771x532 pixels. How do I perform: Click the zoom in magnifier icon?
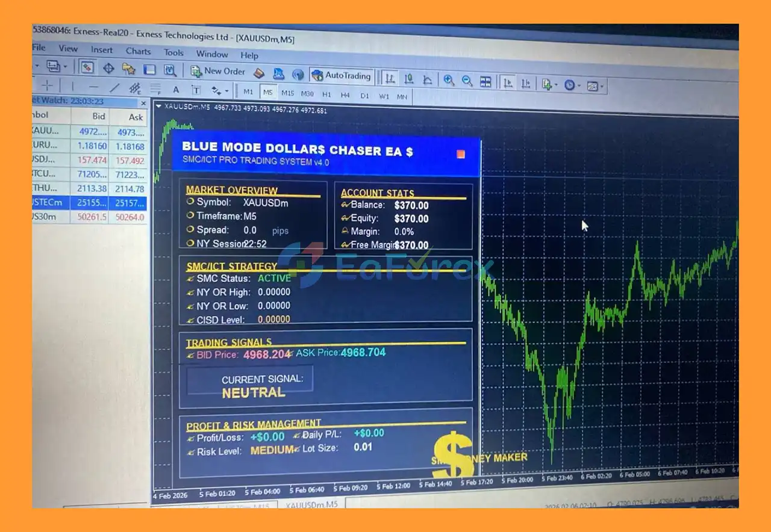[449, 80]
